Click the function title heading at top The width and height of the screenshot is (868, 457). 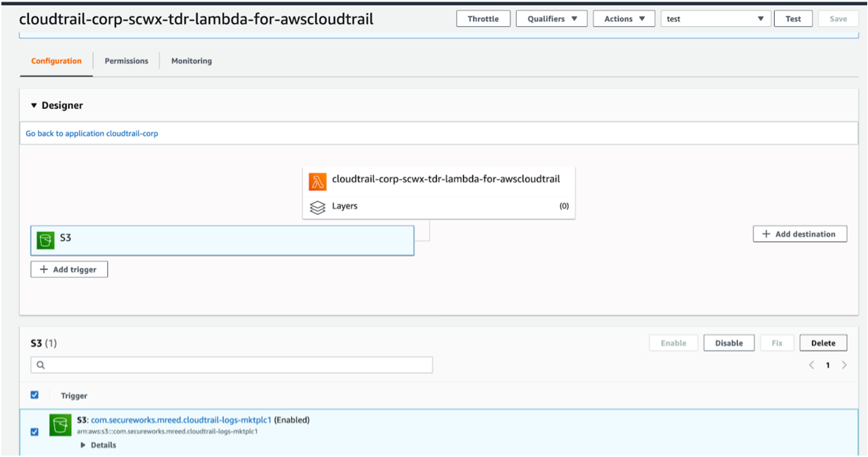[x=196, y=20]
